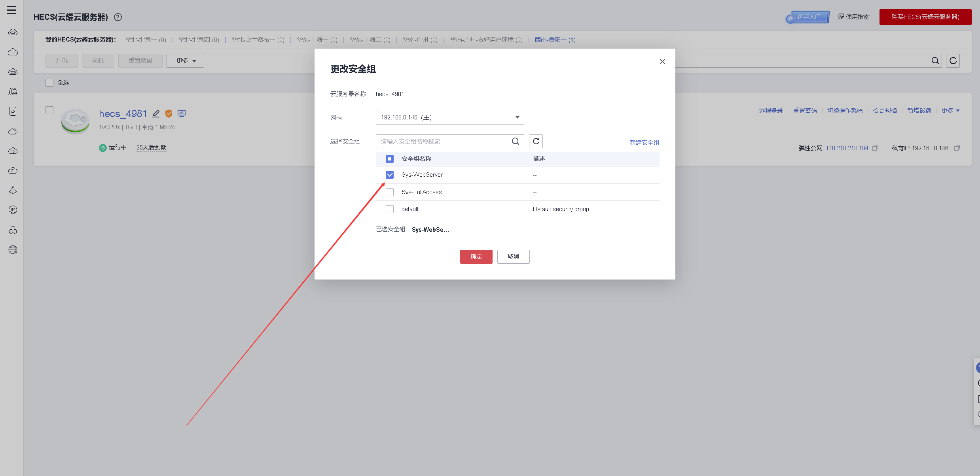
Task: Click the monitoring icon beside hecs_4981
Action: (182, 113)
